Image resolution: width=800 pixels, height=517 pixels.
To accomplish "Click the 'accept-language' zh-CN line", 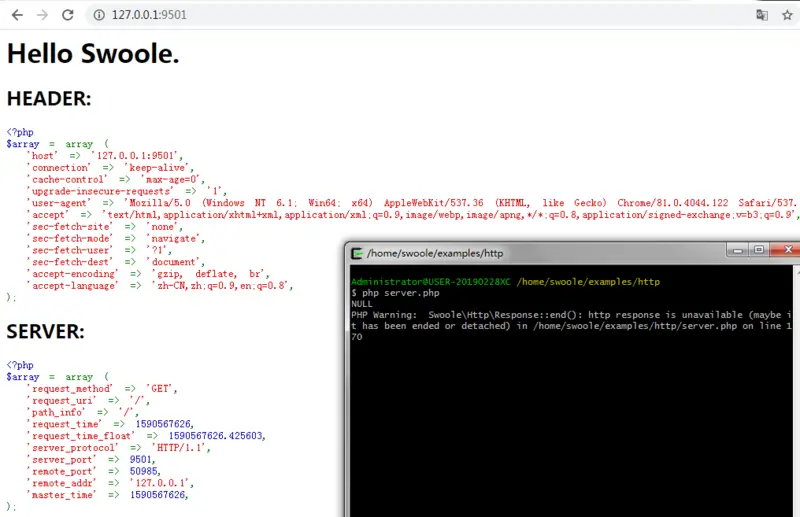I will (160, 285).
